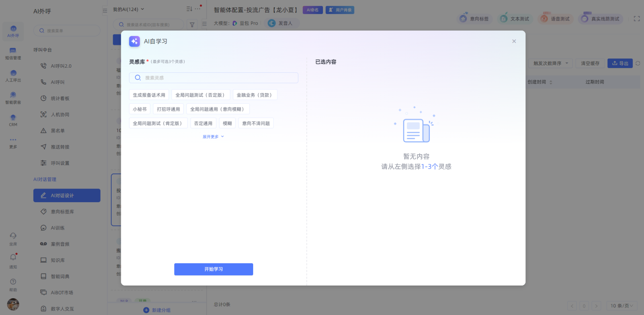Click the 导出 export button

(620, 63)
